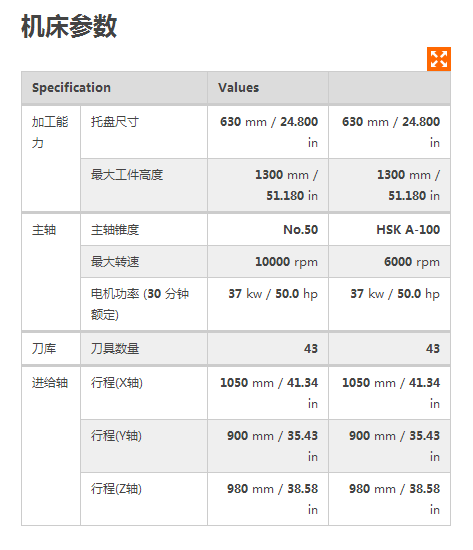Click the 刀库 category cell
473x550 pixels.
51,349
